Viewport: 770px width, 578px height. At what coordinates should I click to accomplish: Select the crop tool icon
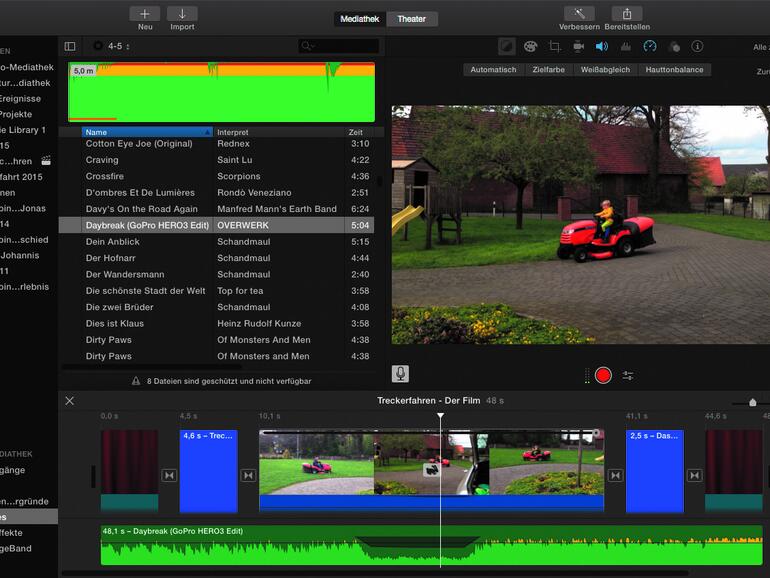pos(554,46)
